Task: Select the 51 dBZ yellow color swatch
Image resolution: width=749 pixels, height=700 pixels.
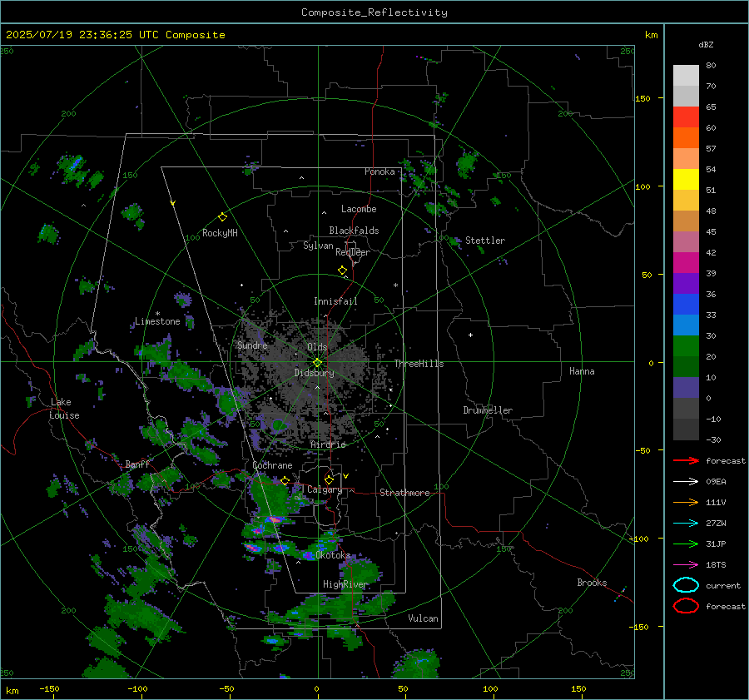Action: click(686, 179)
